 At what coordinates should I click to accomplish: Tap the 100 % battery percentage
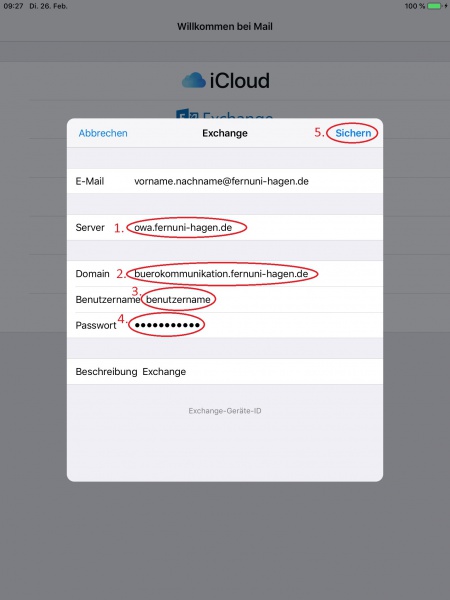click(415, 6)
